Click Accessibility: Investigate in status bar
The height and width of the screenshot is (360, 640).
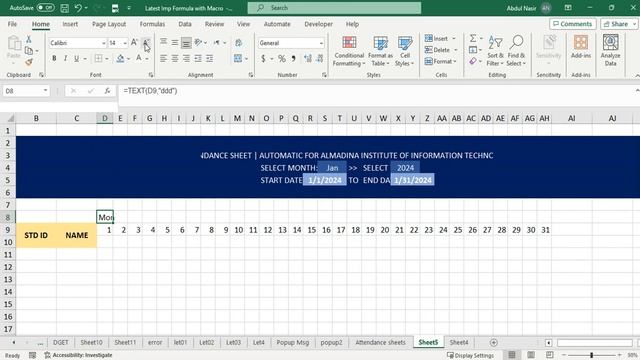[78, 355]
